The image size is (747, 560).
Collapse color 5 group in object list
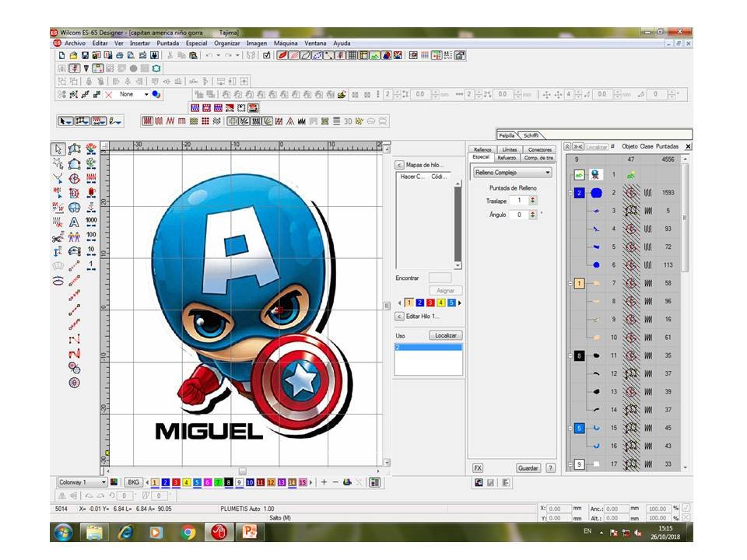click(x=570, y=428)
